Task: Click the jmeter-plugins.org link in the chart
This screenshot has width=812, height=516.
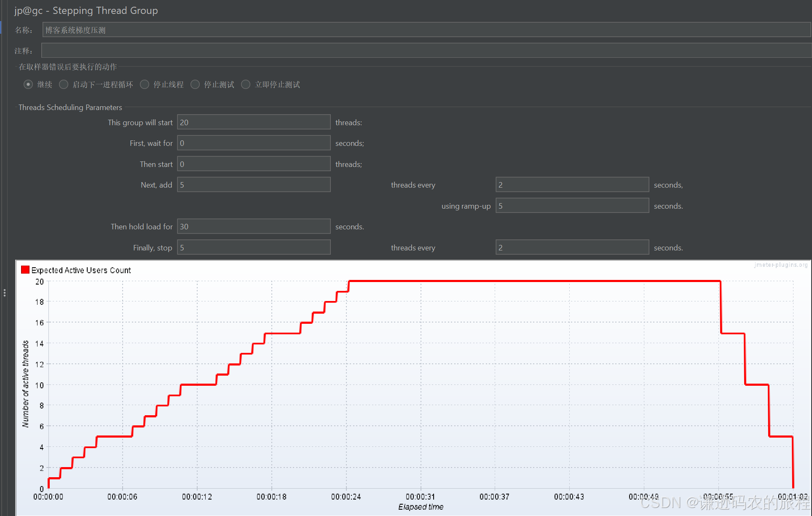Action: pos(780,265)
